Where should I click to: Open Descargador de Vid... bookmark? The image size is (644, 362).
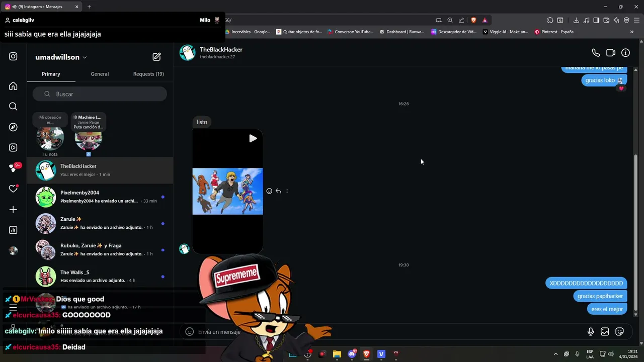(x=453, y=32)
